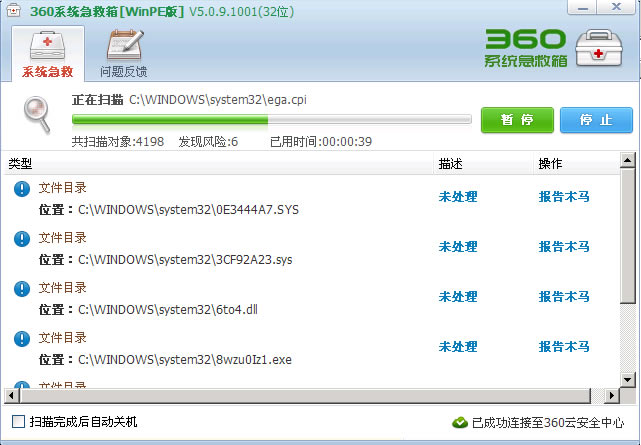The width and height of the screenshot is (641, 445).
Task: Click 未处理 status for 8wzu0Iz1.exe
Action: pos(458,347)
